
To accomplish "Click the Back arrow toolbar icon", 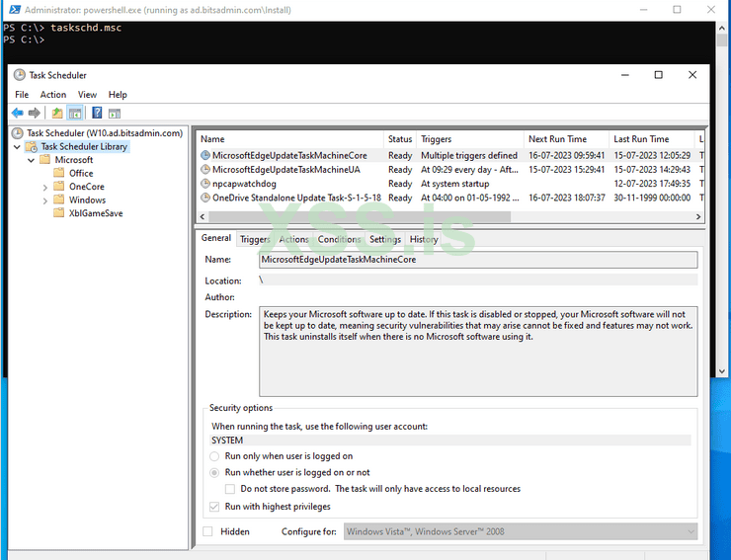I will click(18, 113).
